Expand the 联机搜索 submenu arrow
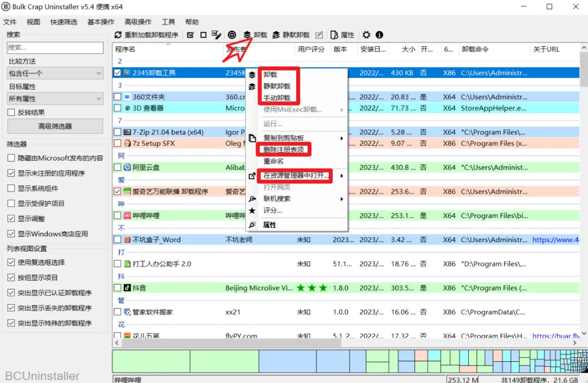The image size is (588, 383). 341,199
